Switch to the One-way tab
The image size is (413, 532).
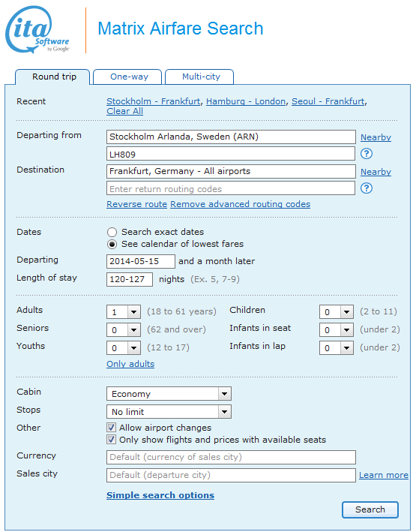[129, 77]
